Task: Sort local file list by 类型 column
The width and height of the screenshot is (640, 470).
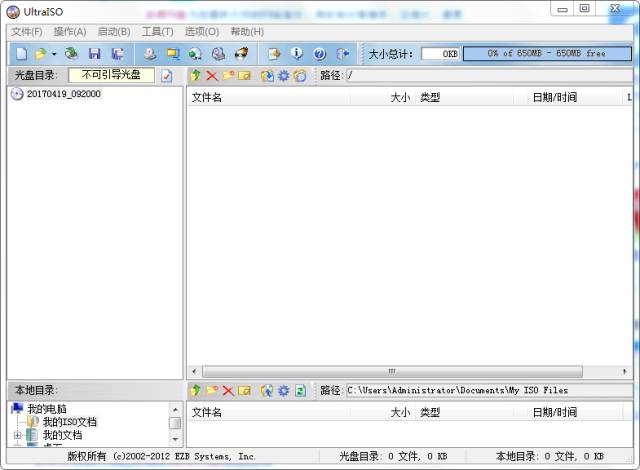Action: click(x=464, y=412)
